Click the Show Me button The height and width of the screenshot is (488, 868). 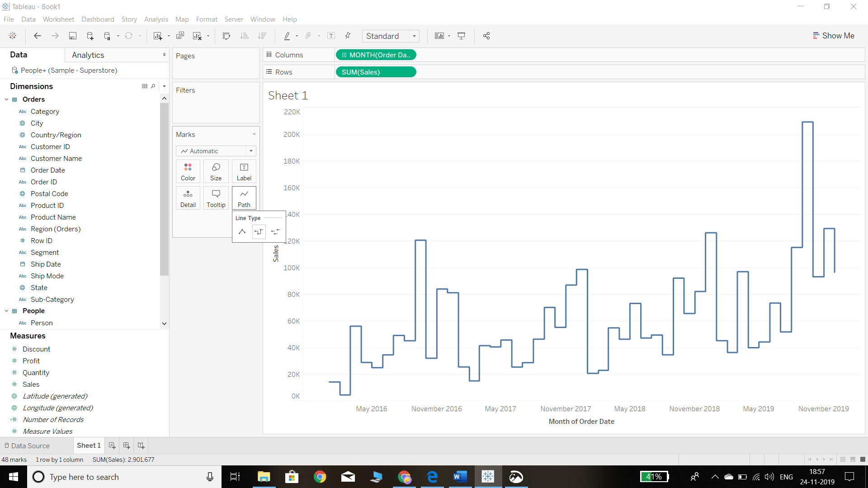point(835,36)
